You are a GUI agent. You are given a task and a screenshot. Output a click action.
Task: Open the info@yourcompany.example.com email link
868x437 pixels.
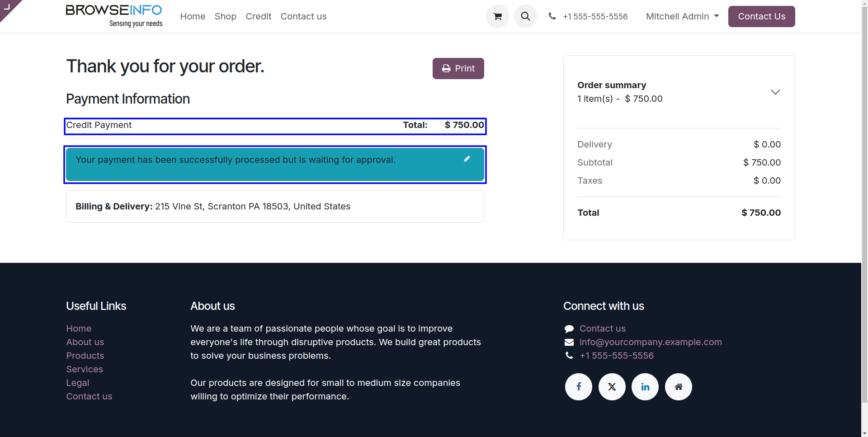tap(651, 342)
